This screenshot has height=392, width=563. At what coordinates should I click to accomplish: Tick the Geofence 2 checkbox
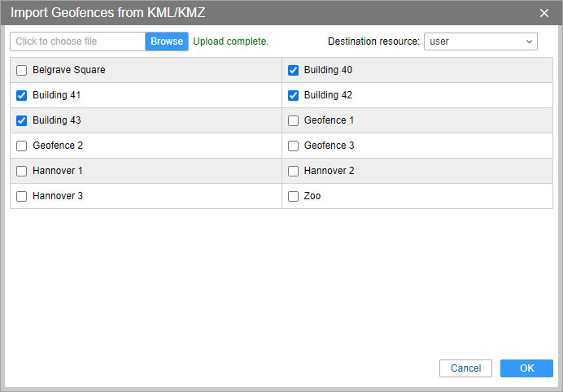click(x=22, y=146)
